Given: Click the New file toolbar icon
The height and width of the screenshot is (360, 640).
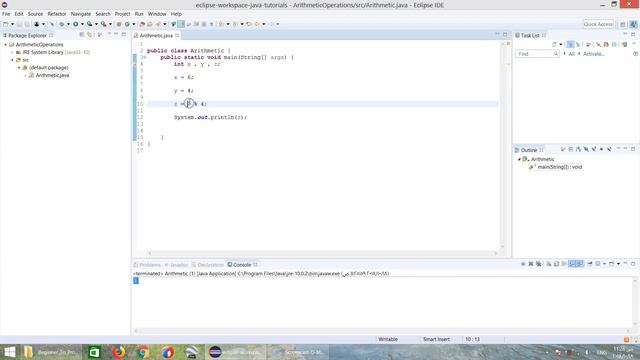Looking at the screenshot, I should [x=5, y=24].
